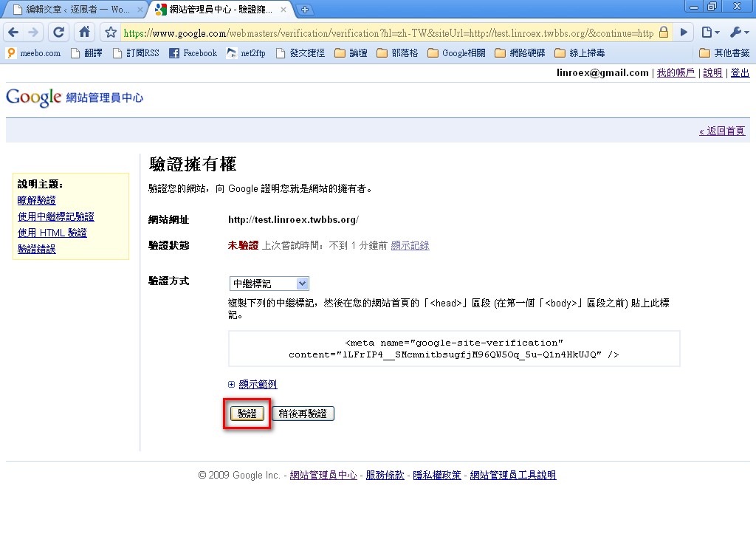Click the go arrow beside address bar
This screenshot has width=756, height=545.
point(684,32)
